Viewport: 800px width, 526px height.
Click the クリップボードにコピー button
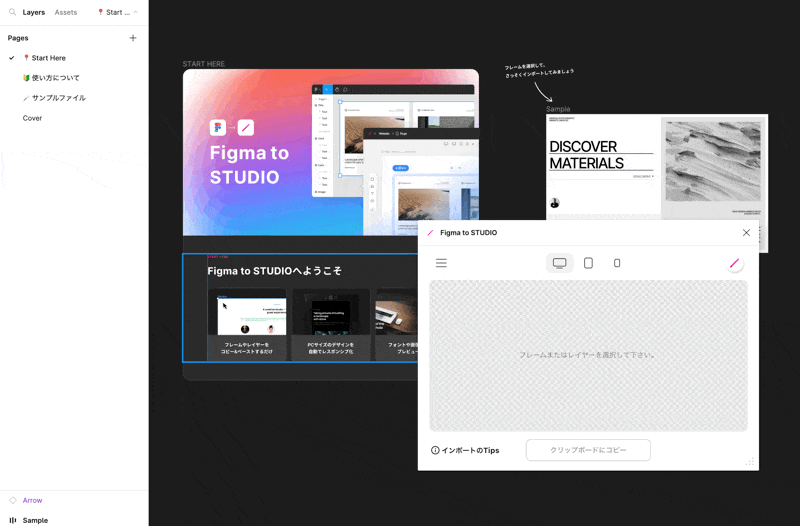click(588, 450)
